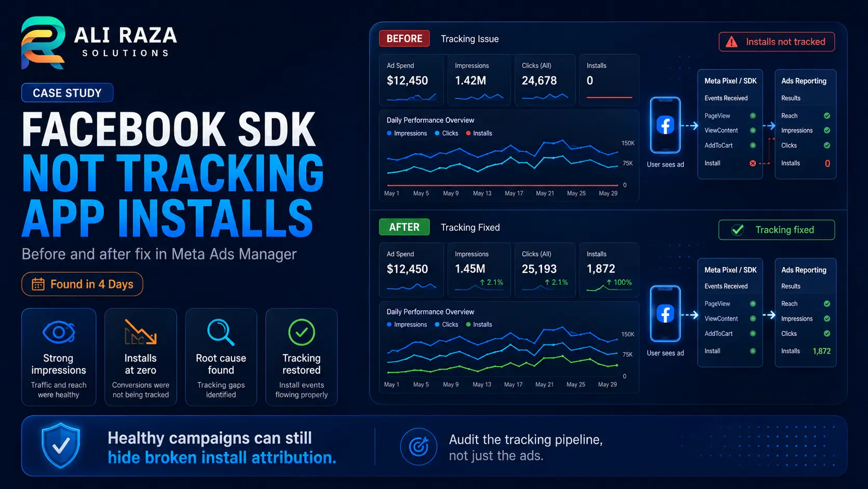Screen dimensions: 868x489
Task: Click green dot beside AddToCart in Before panel
Action: coord(753,146)
